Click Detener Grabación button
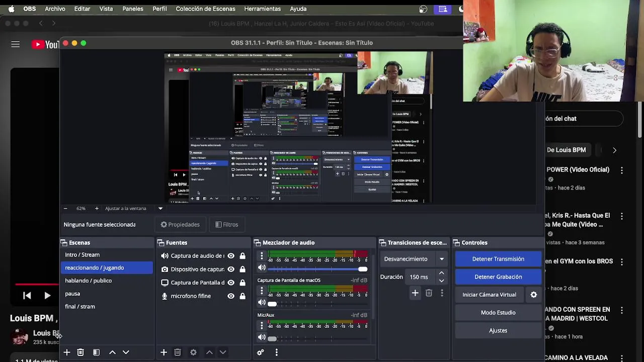The width and height of the screenshot is (644, 362). [498, 277]
